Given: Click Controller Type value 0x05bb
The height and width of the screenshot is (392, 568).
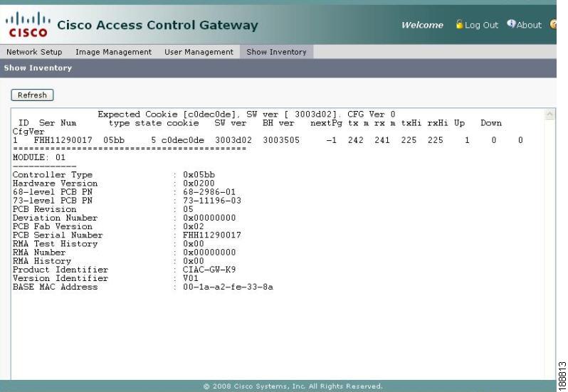Looking at the screenshot, I should (199, 175).
